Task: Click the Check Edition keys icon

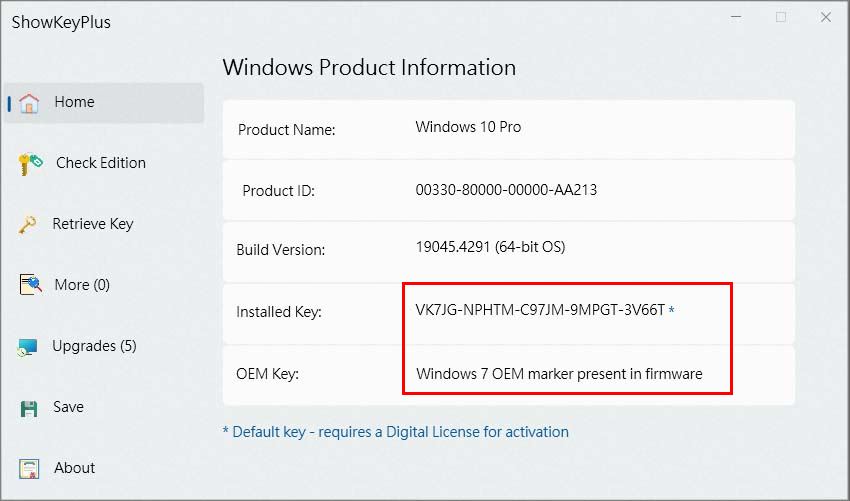Action: [30, 164]
